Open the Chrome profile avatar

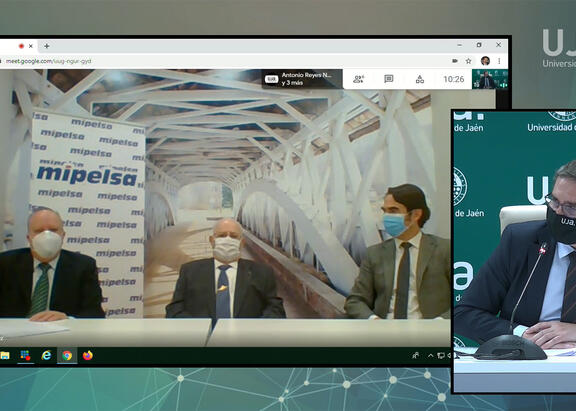click(x=485, y=61)
